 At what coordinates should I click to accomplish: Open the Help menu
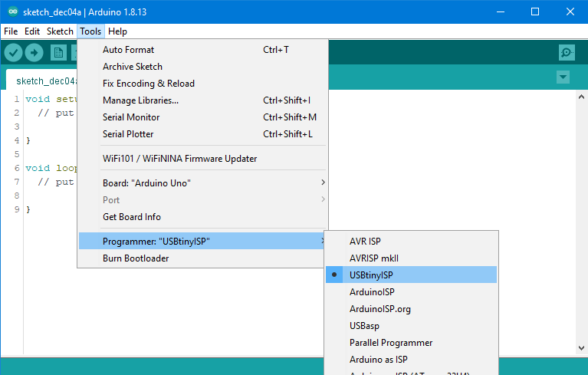(x=118, y=31)
